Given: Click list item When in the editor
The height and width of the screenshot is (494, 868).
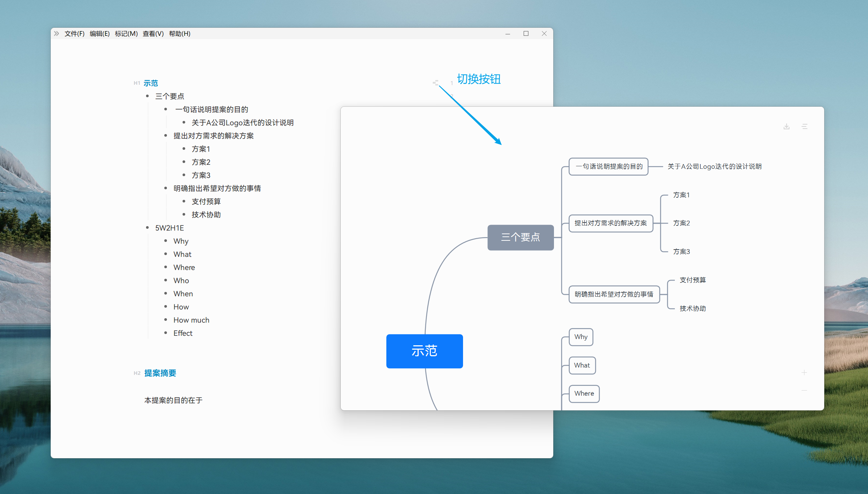Looking at the screenshot, I should (x=183, y=294).
